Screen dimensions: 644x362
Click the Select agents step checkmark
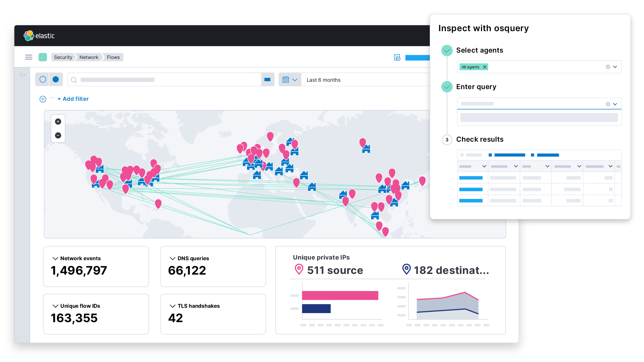(x=447, y=51)
